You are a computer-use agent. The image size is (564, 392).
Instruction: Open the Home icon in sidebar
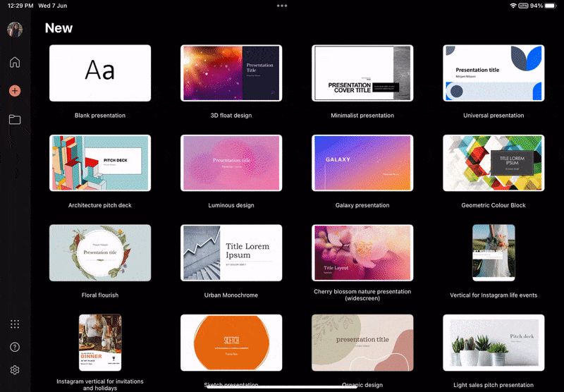tap(15, 62)
